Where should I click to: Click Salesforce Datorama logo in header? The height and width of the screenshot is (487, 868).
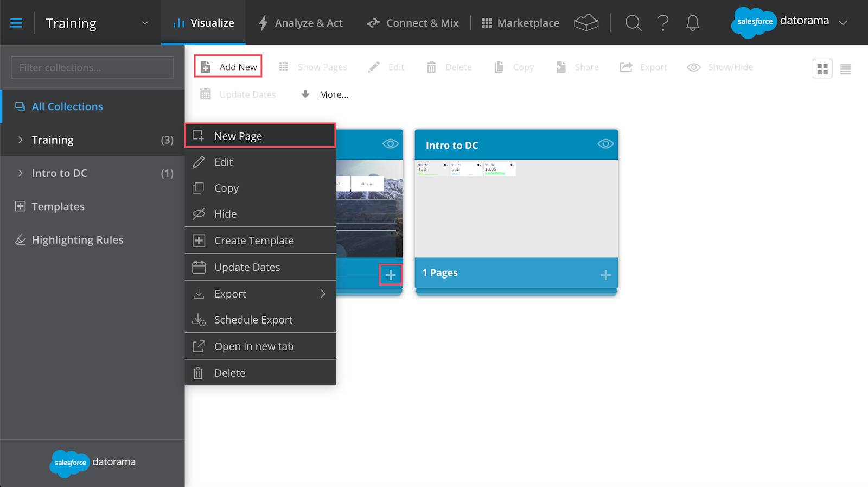pyautogui.click(x=780, y=22)
